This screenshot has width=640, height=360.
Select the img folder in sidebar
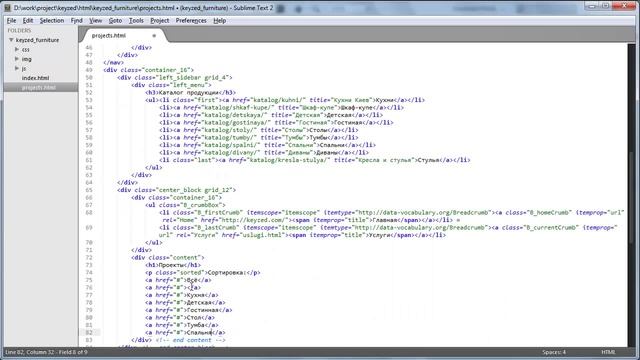coord(27,59)
